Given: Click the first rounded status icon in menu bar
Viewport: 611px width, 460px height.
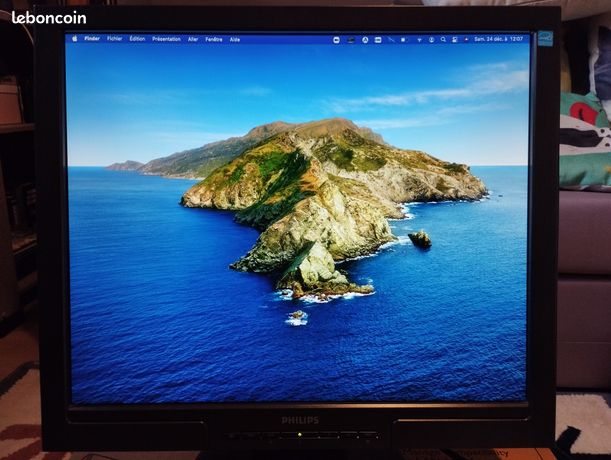Looking at the screenshot, I should point(336,40).
